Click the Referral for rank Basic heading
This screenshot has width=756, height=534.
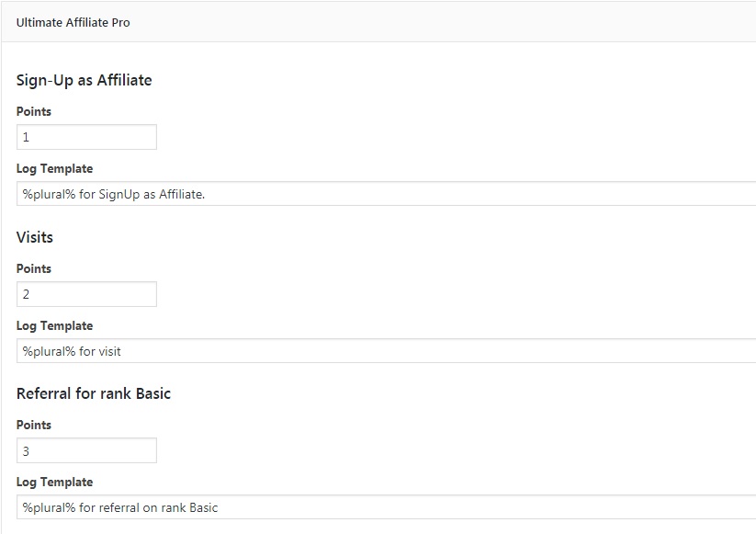click(94, 393)
